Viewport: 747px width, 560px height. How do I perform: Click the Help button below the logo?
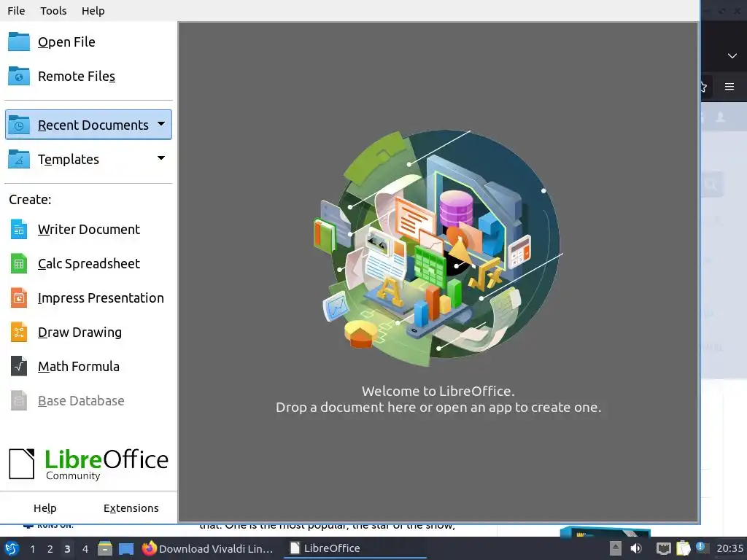tap(44, 508)
